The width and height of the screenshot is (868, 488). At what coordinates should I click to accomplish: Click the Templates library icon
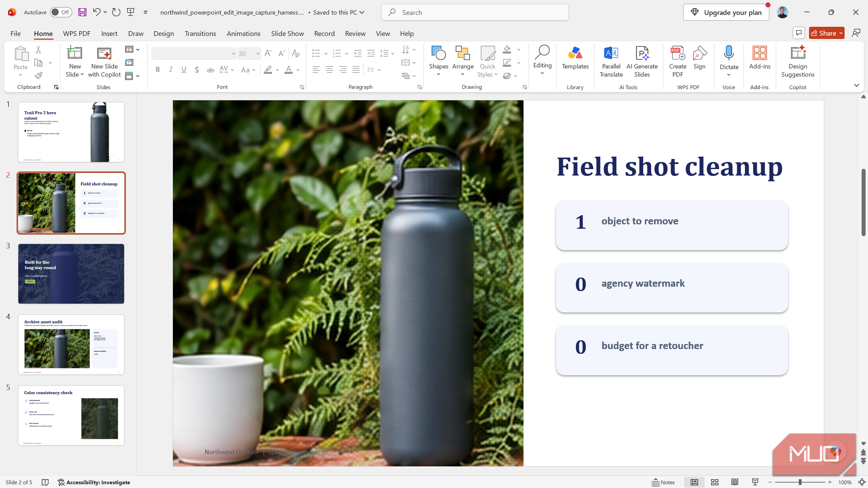(575, 58)
